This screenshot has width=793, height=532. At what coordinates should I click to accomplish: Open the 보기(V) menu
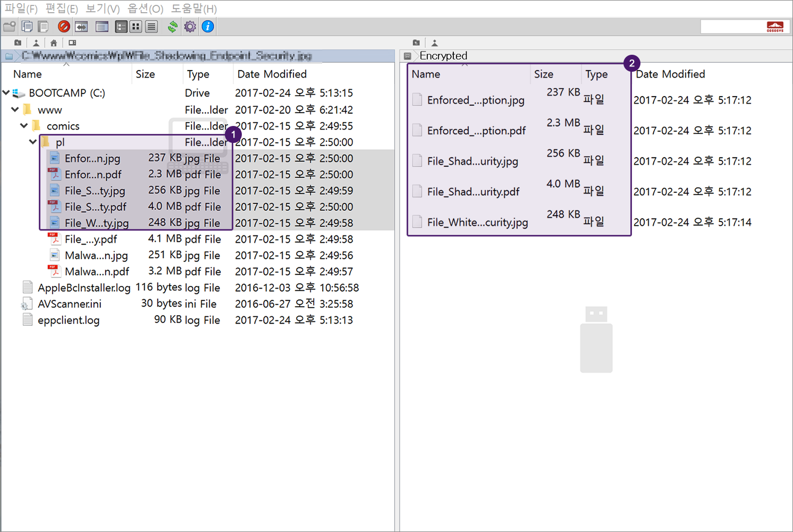[x=103, y=9]
